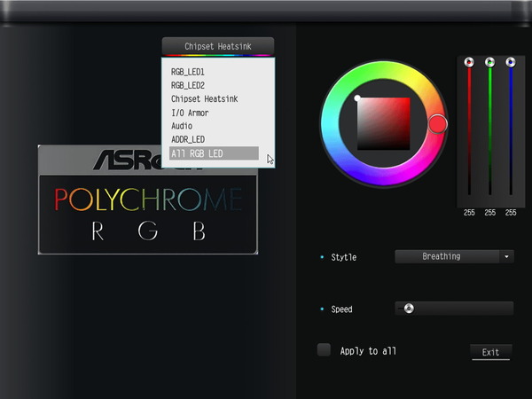Click the ASRock Polychrome RGB logo

pyautogui.click(x=147, y=199)
